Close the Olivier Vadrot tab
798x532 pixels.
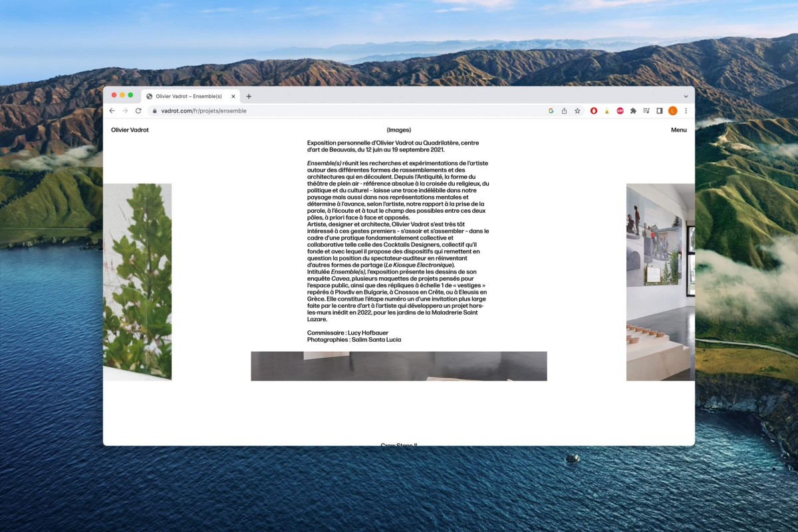(x=233, y=96)
